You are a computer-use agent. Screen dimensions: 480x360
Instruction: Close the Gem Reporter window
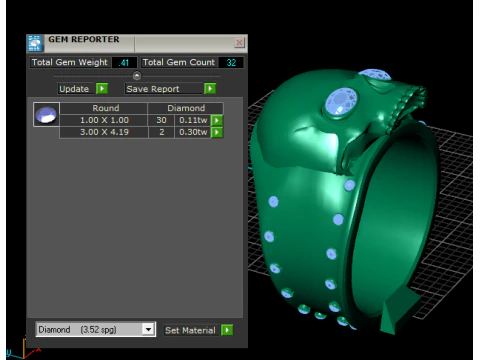(x=239, y=42)
